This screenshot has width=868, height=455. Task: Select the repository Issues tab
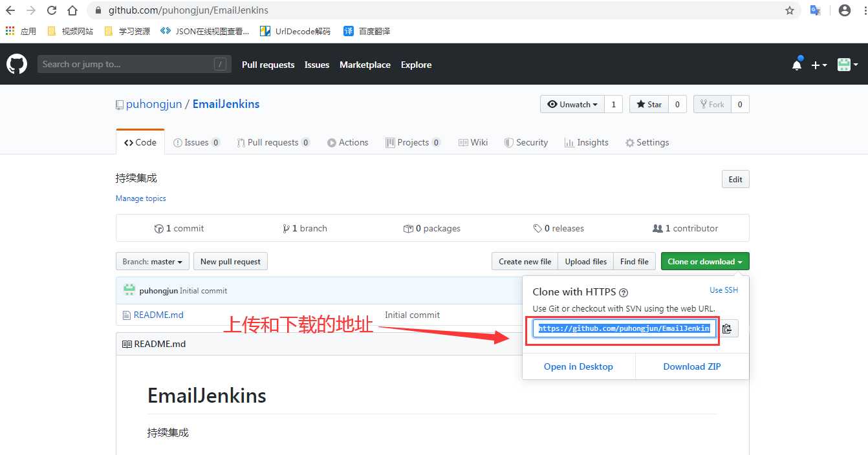click(x=197, y=142)
